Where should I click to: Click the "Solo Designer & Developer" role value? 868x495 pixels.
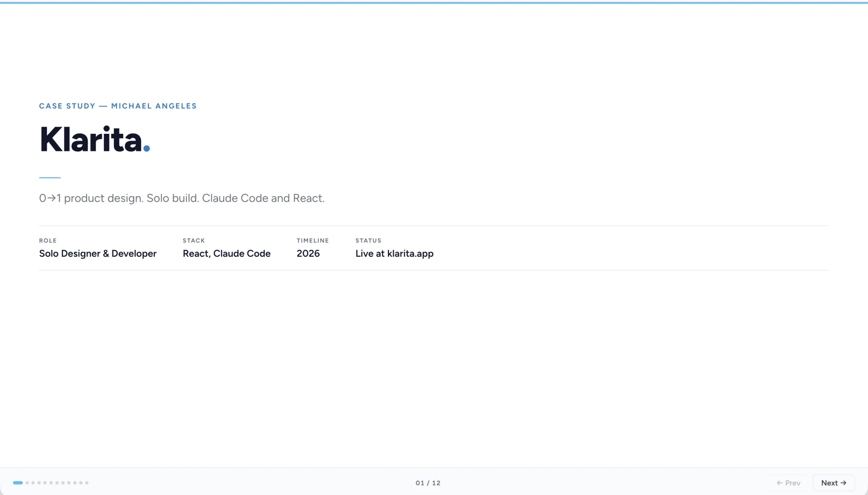pyautogui.click(x=98, y=254)
